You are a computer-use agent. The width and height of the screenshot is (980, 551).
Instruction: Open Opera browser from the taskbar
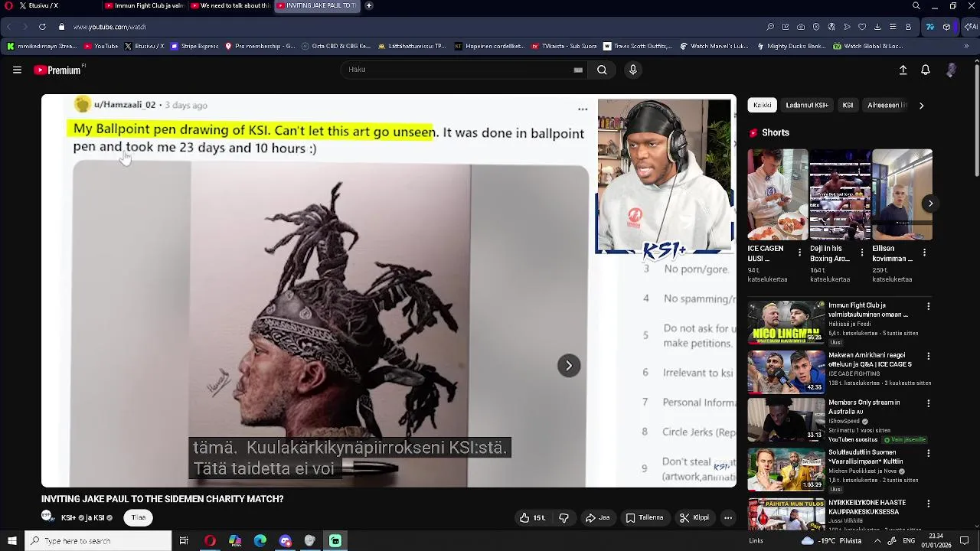click(x=210, y=541)
